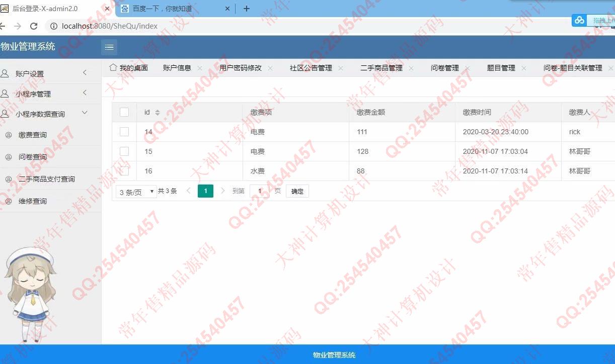
Task: Click the icon next to 二手商品支付查询
Action: pyautogui.click(x=9, y=179)
